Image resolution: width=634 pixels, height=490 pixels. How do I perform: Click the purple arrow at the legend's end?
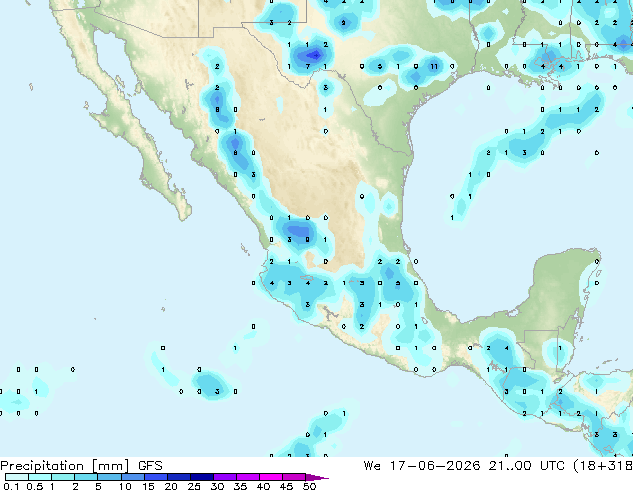(317, 477)
